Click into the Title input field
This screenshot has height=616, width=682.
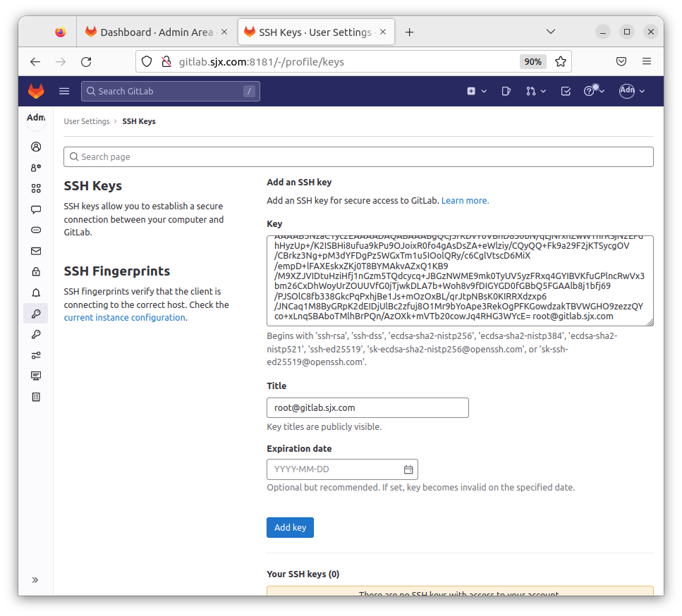point(367,407)
